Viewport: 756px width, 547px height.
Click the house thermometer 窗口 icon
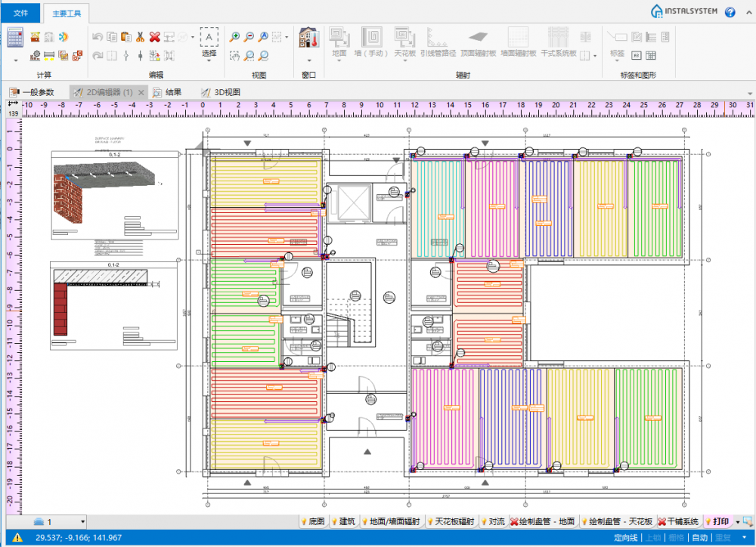(308, 38)
